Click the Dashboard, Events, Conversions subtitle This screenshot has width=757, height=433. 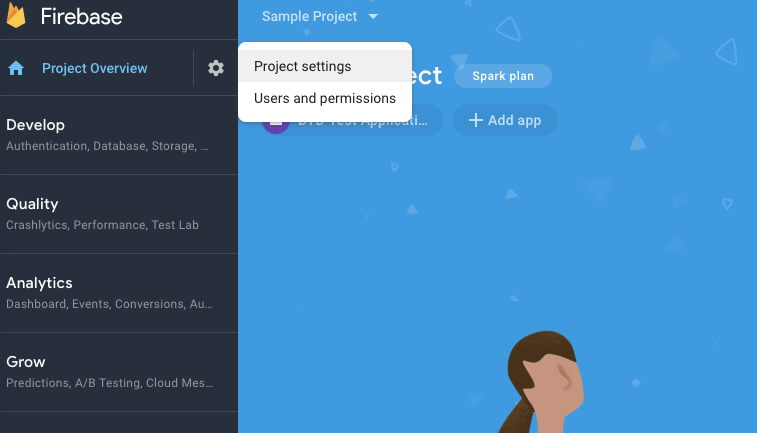click(x=109, y=304)
